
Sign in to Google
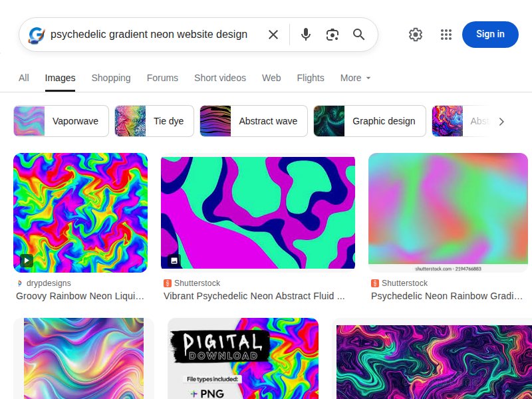(490, 35)
